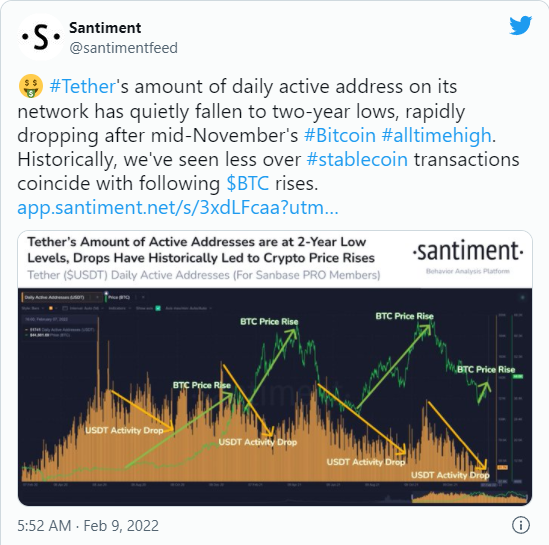
Task: Open the tweet info icon
Action: 521,525
